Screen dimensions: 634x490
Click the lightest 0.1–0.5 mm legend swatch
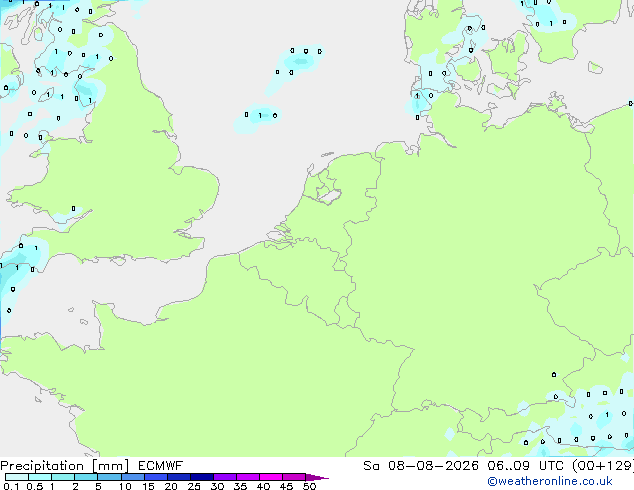pyautogui.click(x=17, y=477)
